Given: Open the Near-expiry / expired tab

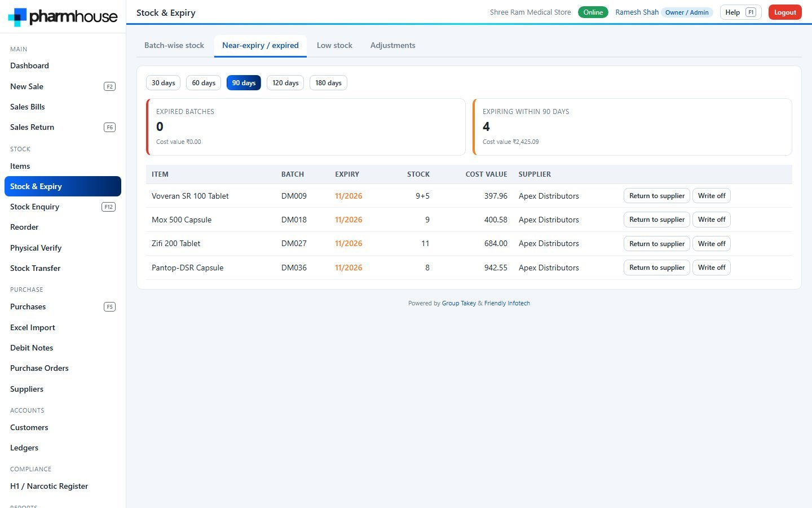Looking at the screenshot, I should click(261, 46).
